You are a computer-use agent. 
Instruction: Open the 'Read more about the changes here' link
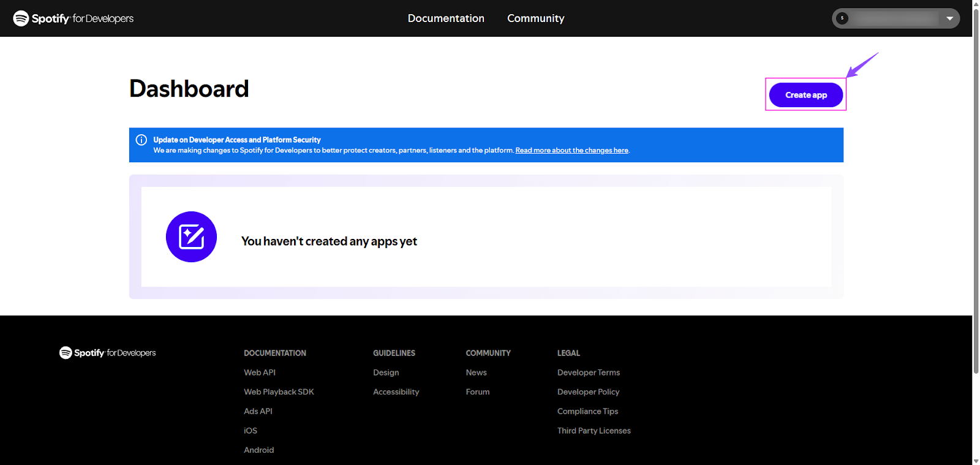coord(572,150)
